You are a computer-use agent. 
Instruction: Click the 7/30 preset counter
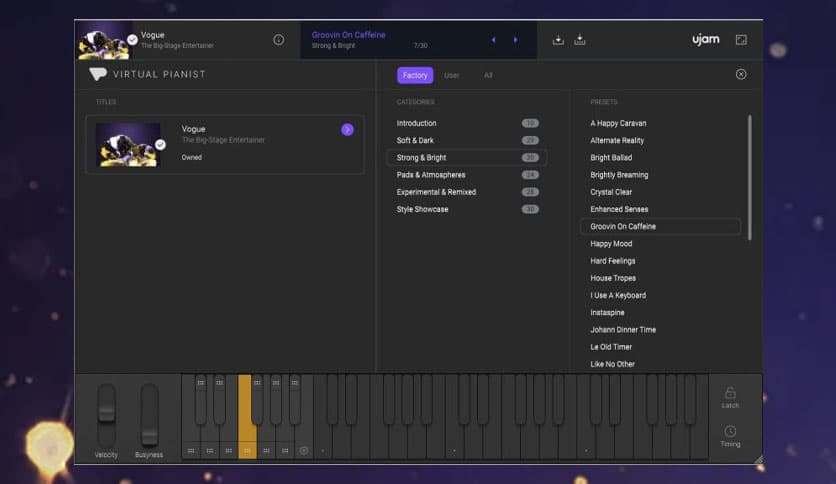(x=420, y=46)
